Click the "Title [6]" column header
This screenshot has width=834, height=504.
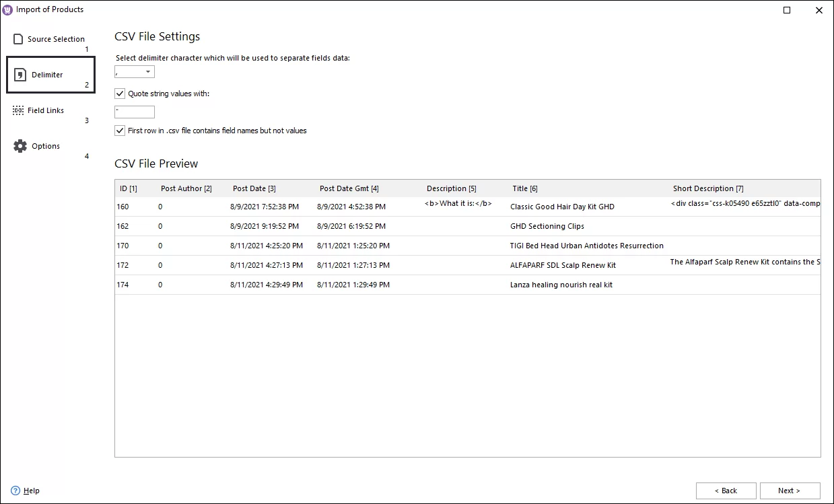coord(525,188)
